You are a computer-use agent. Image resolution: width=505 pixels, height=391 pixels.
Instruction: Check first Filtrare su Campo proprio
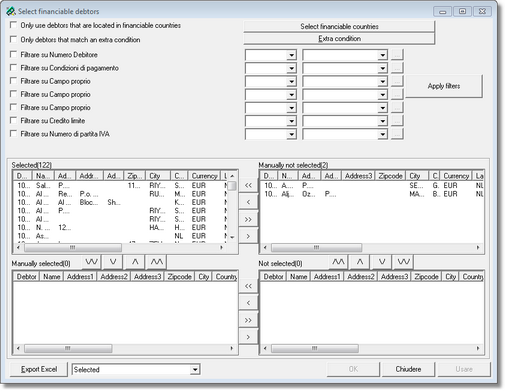13,81
